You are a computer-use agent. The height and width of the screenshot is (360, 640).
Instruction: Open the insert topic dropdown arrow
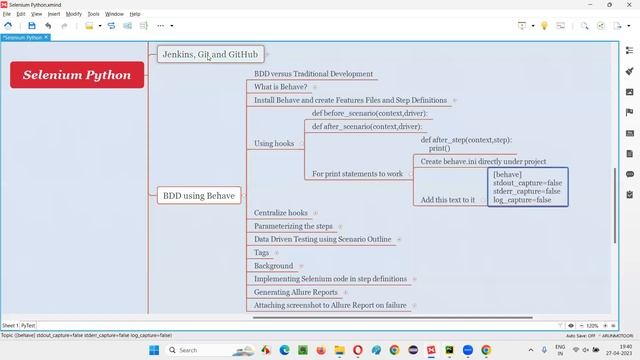click(x=100, y=26)
